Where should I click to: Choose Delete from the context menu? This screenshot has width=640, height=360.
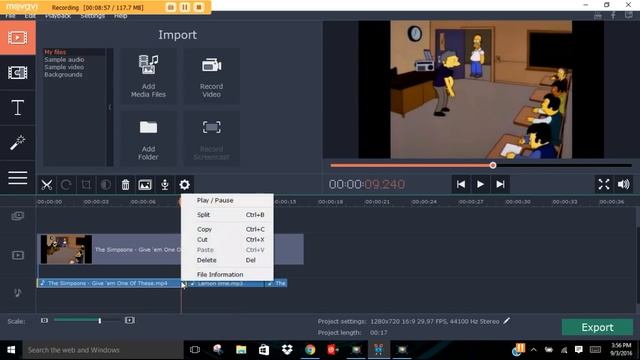click(227, 260)
